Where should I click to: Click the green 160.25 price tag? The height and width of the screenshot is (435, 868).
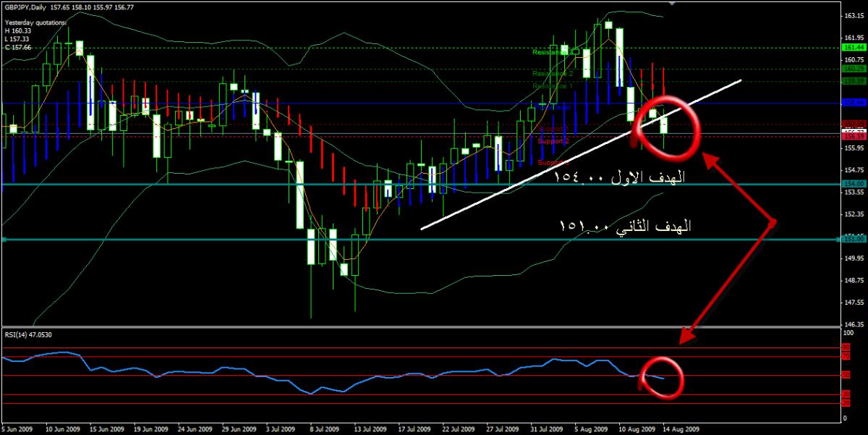pyautogui.click(x=854, y=69)
